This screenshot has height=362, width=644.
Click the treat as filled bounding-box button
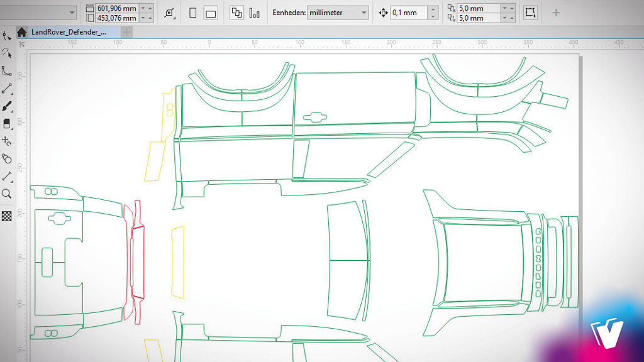pyautogui.click(x=530, y=13)
